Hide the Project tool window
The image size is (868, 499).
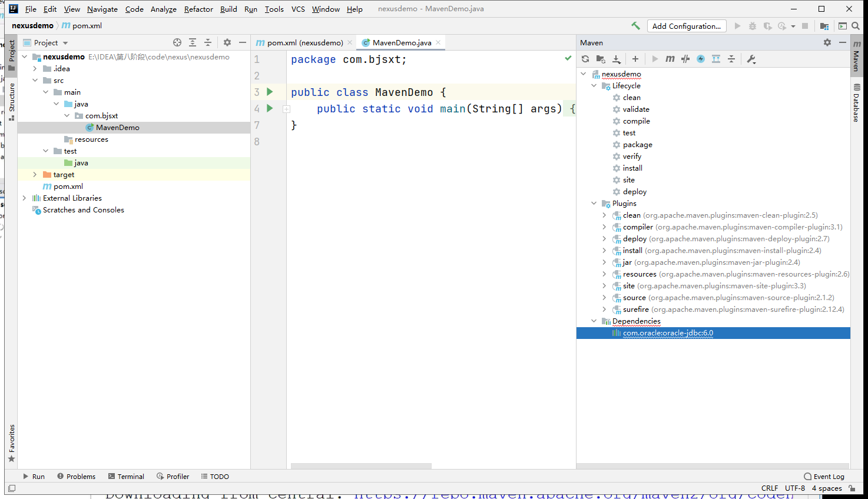point(242,42)
